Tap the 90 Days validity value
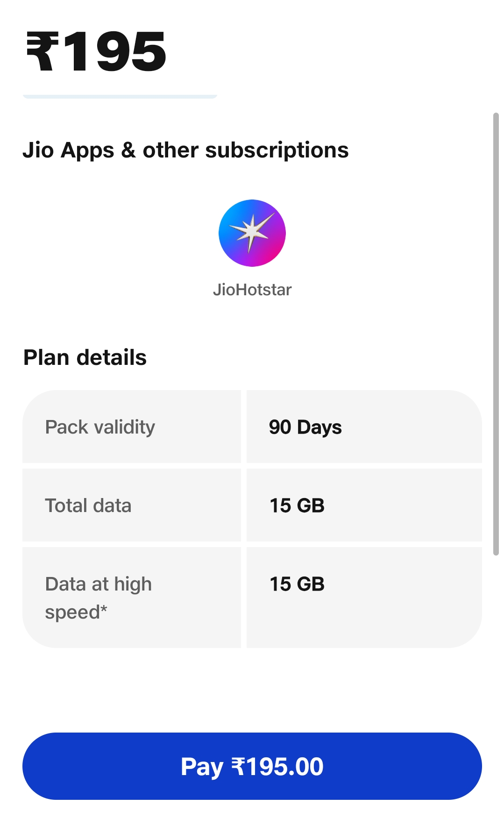This screenshot has height=833, width=504. point(305,427)
